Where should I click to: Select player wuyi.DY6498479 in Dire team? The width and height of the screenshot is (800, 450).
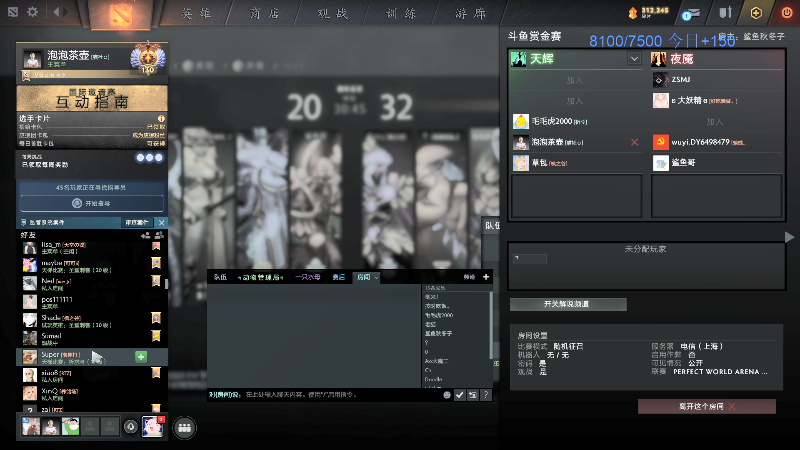tap(716, 142)
